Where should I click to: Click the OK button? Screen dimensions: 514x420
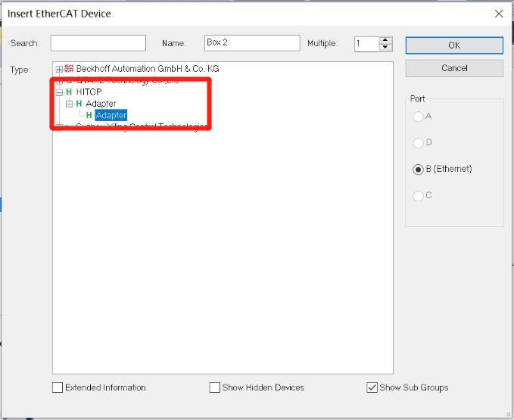pyautogui.click(x=454, y=45)
